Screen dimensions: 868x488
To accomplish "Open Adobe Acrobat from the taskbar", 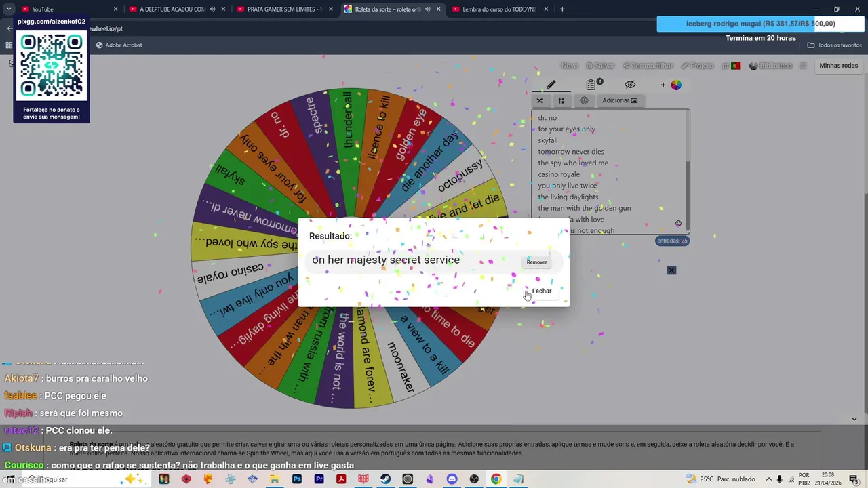I will click(341, 479).
